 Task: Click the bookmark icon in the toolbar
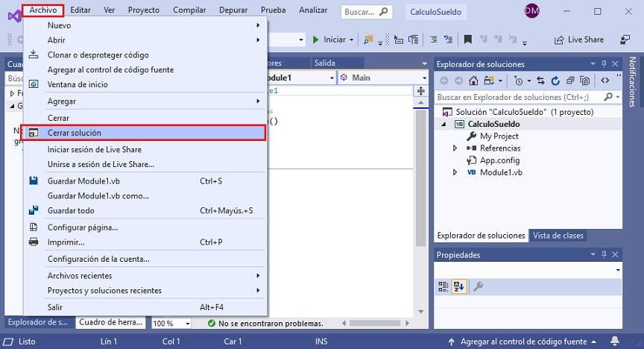pyautogui.click(x=467, y=40)
